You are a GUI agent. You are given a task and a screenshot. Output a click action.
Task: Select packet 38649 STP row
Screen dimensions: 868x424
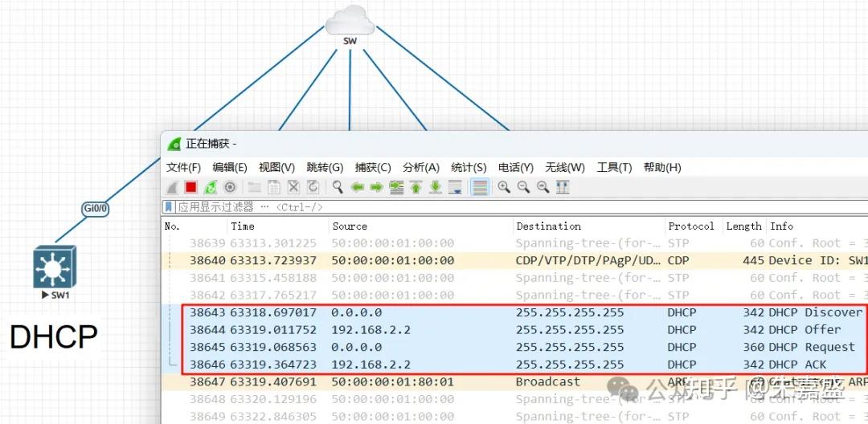coord(515,416)
